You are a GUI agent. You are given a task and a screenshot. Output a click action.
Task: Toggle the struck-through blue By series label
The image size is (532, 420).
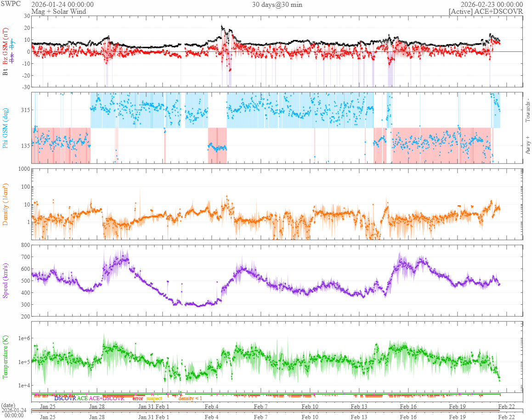click(12, 45)
